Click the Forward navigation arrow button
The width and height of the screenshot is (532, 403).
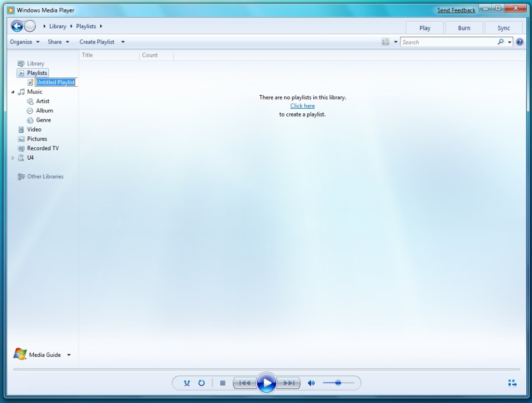(x=30, y=26)
